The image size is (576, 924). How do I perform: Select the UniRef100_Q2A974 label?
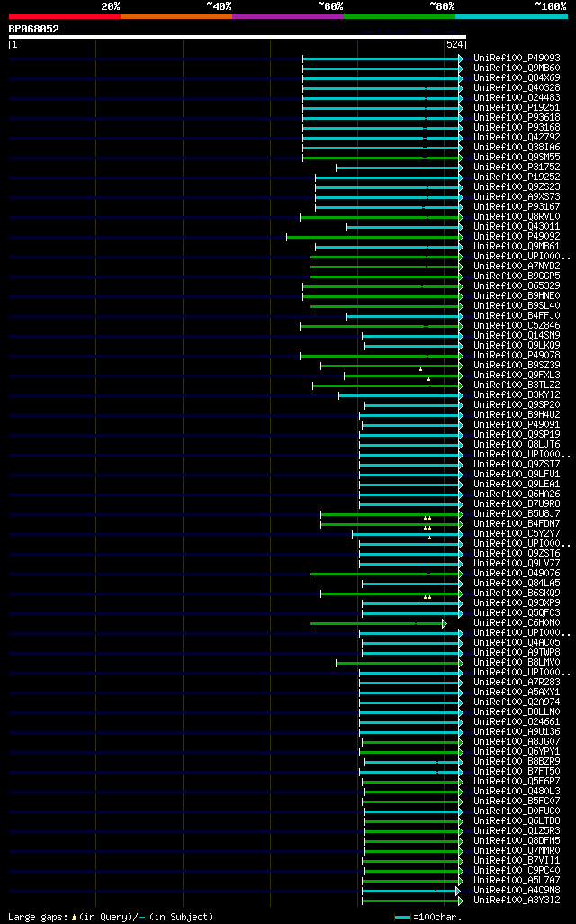[517, 702]
